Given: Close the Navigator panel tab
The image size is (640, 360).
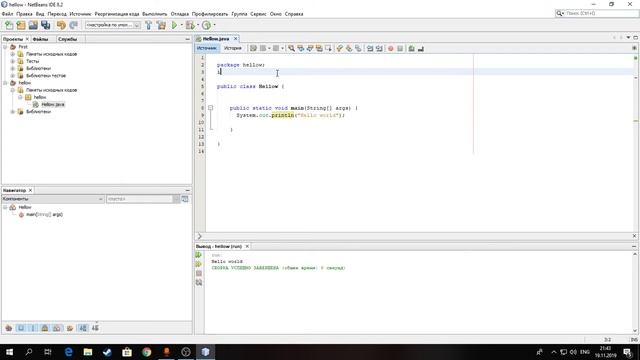Looking at the screenshot, I should pyautogui.click(x=30, y=191).
